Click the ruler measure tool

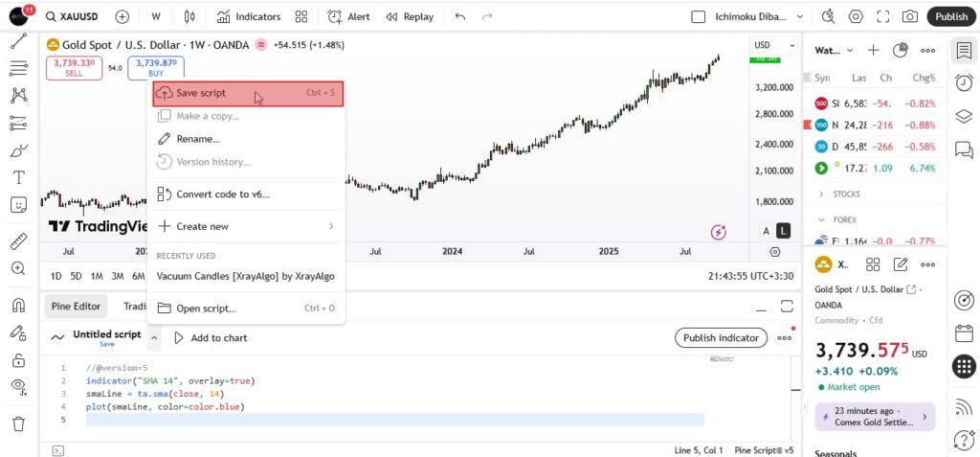(18, 241)
